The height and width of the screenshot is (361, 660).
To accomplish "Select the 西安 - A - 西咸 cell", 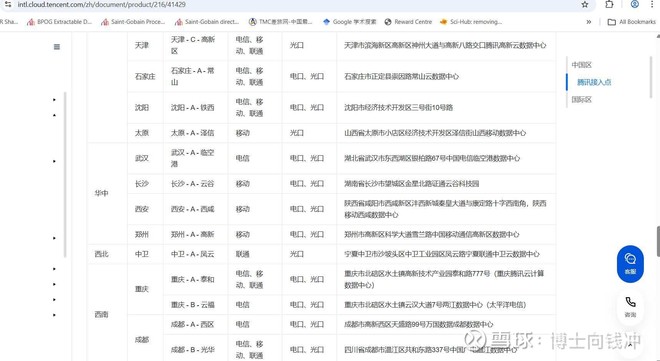I will pos(195,209).
